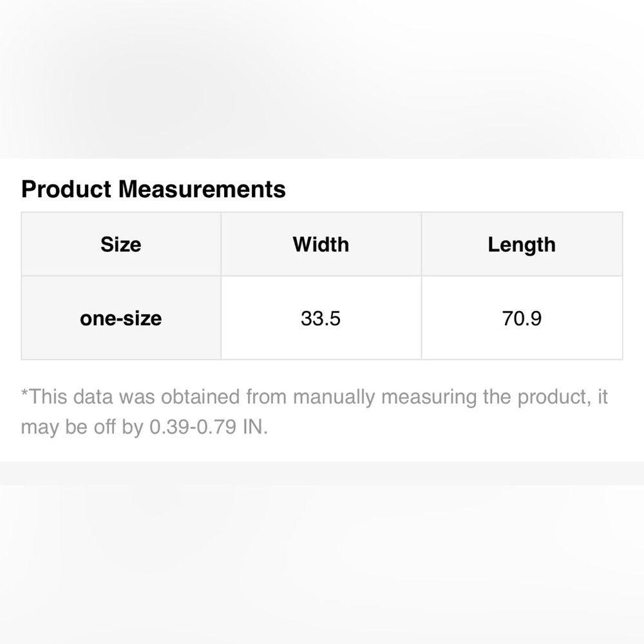
Task: Click the one-size row label
Action: tap(120, 318)
